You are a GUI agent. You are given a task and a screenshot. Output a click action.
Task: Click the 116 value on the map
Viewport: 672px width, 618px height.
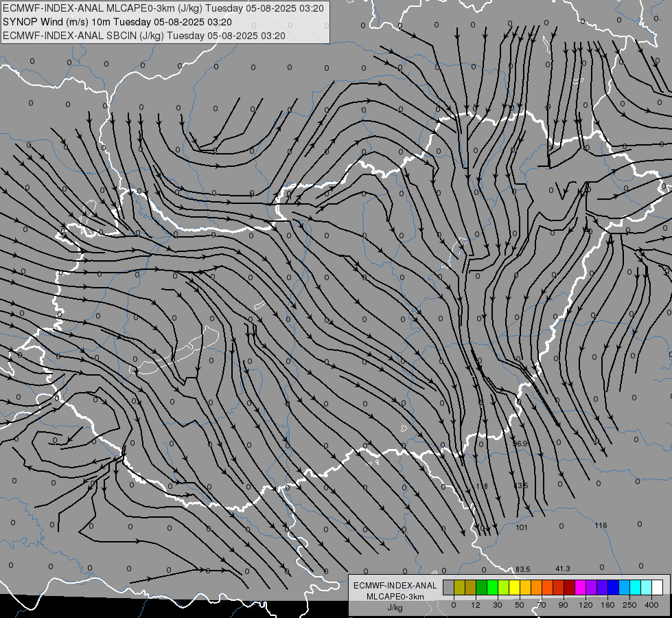(x=601, y=525)
